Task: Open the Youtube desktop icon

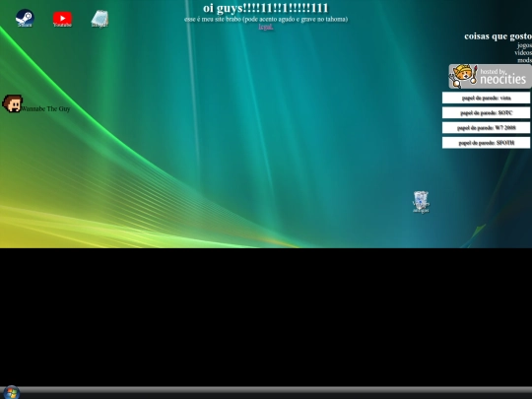Action: pyautogui.click(x=62, y=19)
